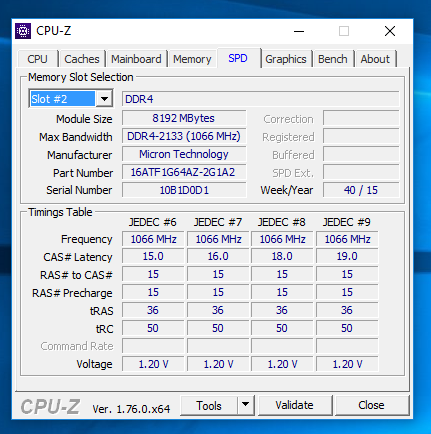Click the CPU-Z app icon in title bar

coord(23,31)
